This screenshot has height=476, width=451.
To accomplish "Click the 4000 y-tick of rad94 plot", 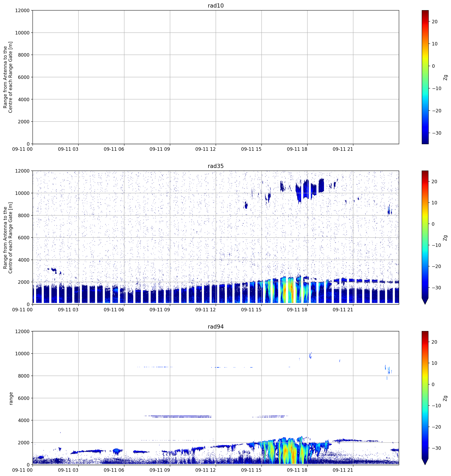I will [x=24, y=421].
